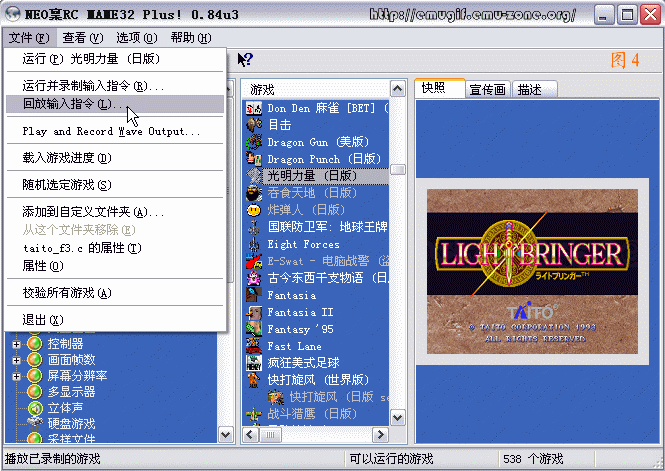The width and height of the screenshot is (665, 471).
Task: Select 采样文件 tree item
Action: point(71,439)
